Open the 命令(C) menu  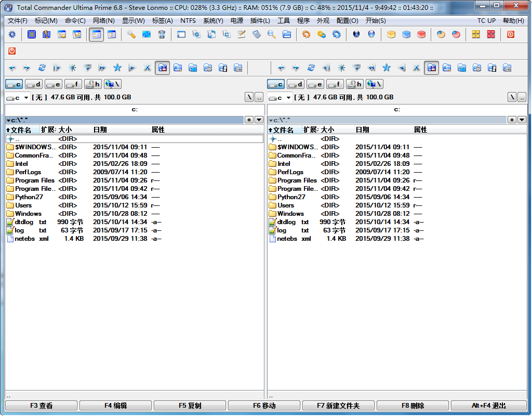75,21
